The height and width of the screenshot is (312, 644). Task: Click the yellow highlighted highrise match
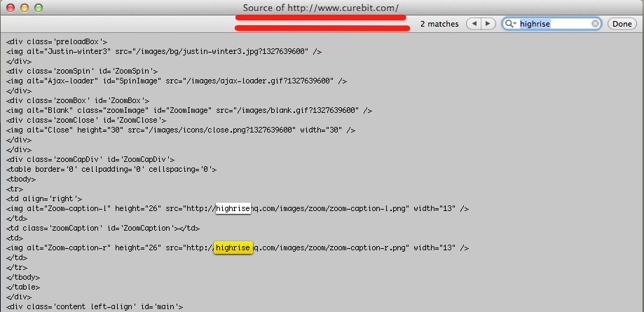click(x=233, y=247)
